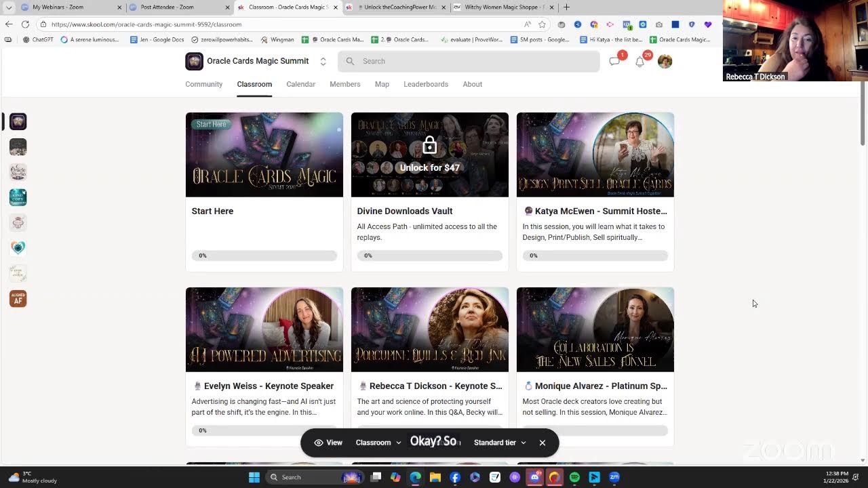Switch to the Kind Copy community icon

18,197
